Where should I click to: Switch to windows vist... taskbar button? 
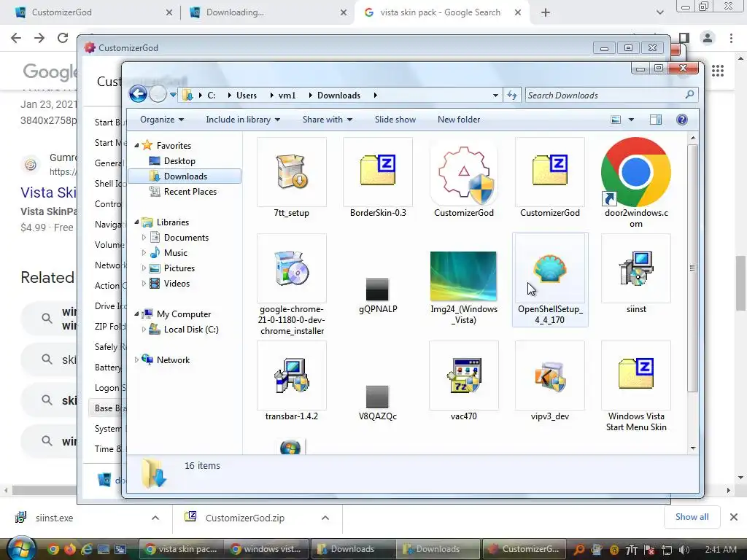[266, 549]
